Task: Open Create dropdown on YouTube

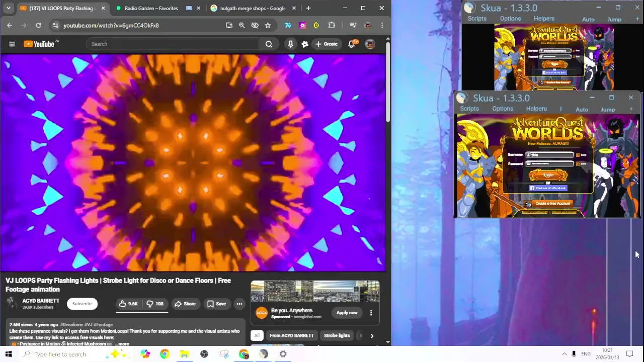Action: click(x=326, y=44)
